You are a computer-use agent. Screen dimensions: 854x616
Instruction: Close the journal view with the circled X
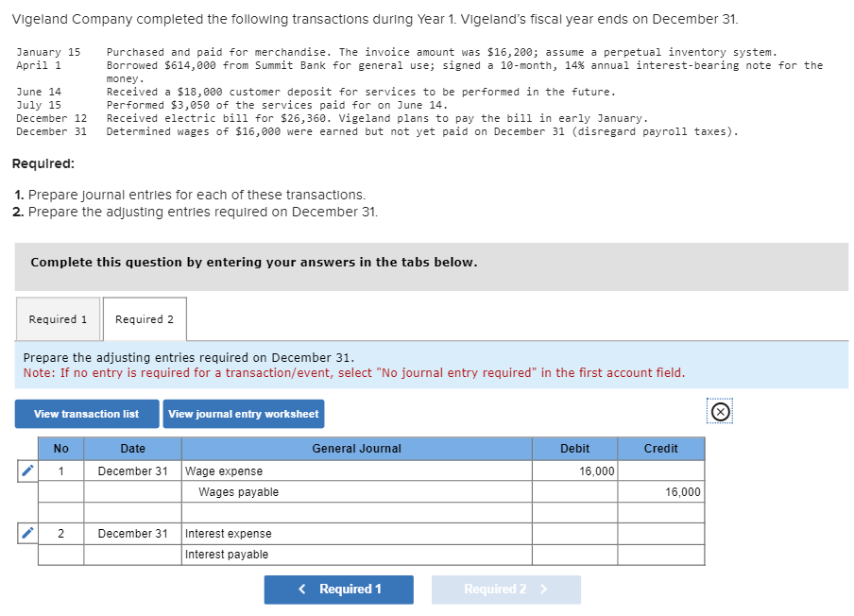(x=720, y=411)
